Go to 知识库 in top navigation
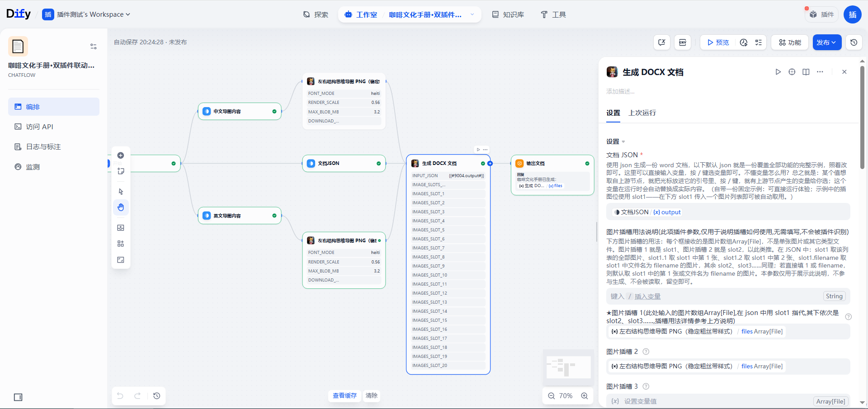Image resolution: width=868 pixels, height=409 pixels. [x=508, y=14]
